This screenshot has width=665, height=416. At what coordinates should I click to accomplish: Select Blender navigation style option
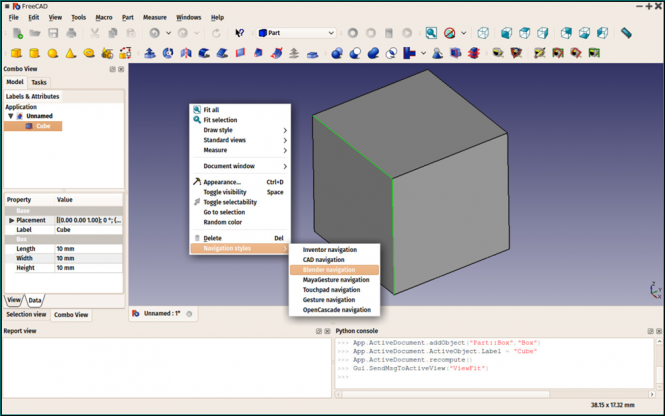[328, 270]
